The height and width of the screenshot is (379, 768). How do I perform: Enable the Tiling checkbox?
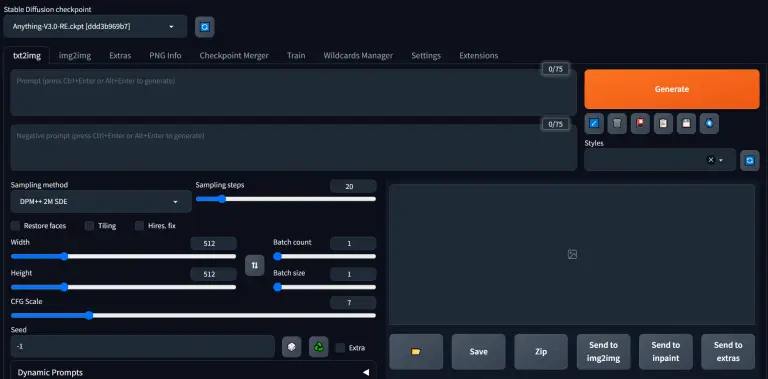click(x=89, y=226)
